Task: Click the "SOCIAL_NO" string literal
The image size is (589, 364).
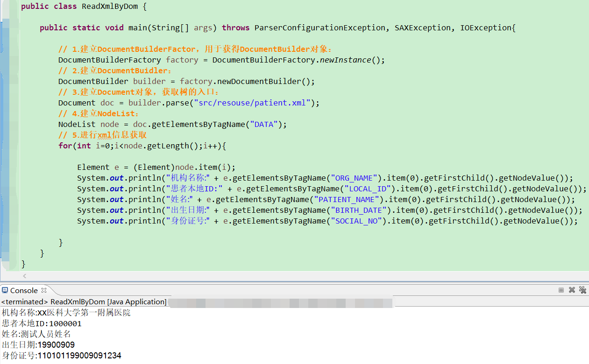Action: point(356,221)
